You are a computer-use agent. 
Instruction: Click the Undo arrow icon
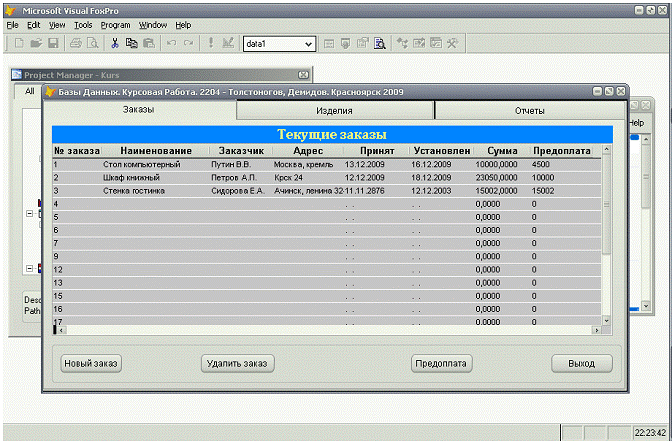tap(171, 44)
